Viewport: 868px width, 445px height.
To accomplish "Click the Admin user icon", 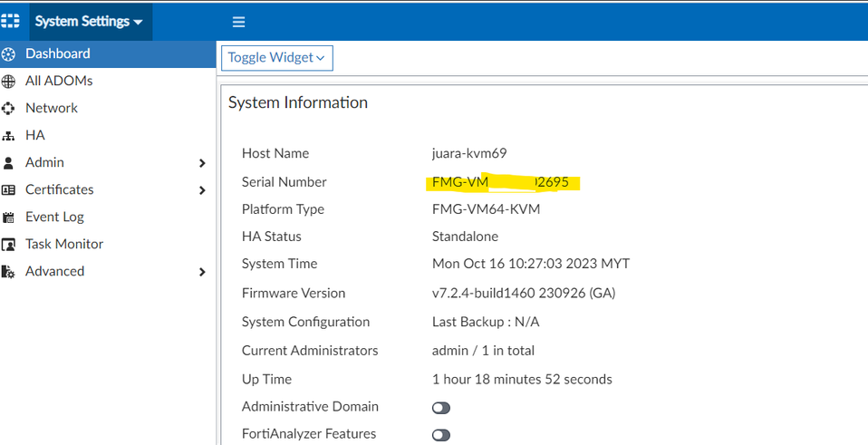I will tap(9, 163).
